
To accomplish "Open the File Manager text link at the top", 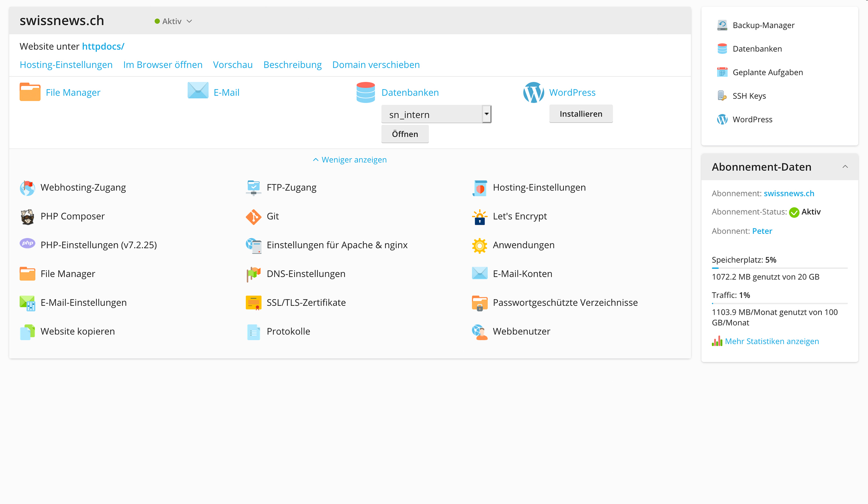I will [73, 92].
